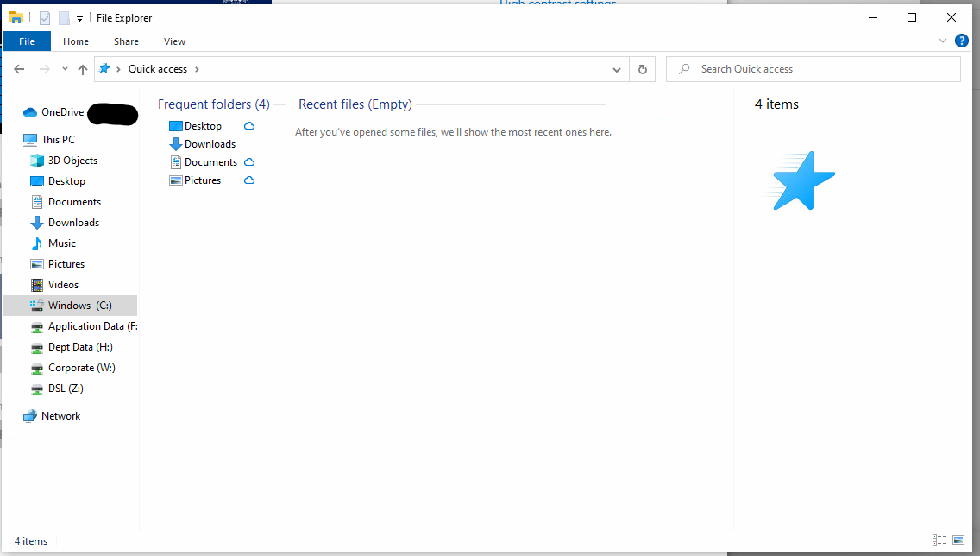
Task: Expand the address bar history dropdown
Action: 616,68
